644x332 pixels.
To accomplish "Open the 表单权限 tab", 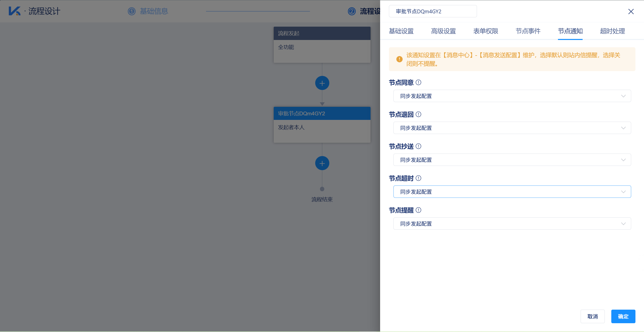I will (486, 31).
